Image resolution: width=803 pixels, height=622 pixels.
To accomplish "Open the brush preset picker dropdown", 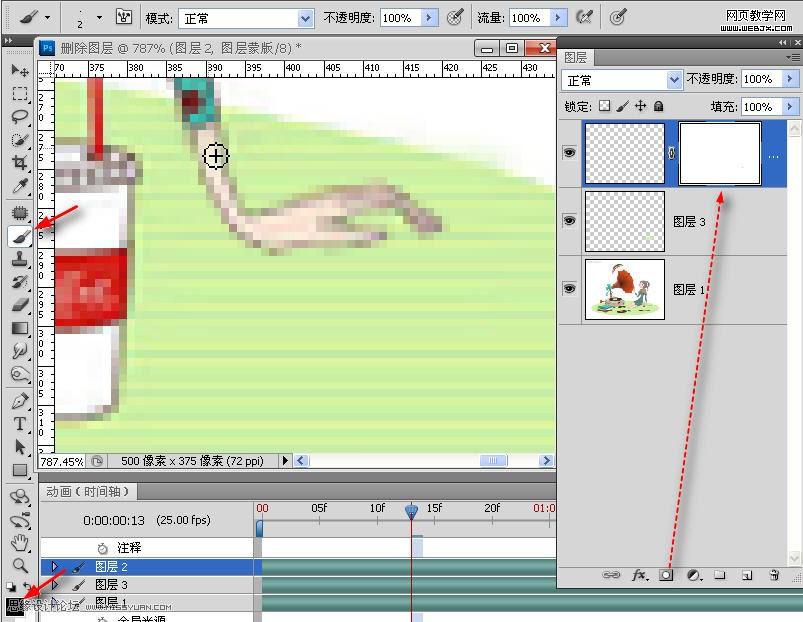I will point(99,17).
